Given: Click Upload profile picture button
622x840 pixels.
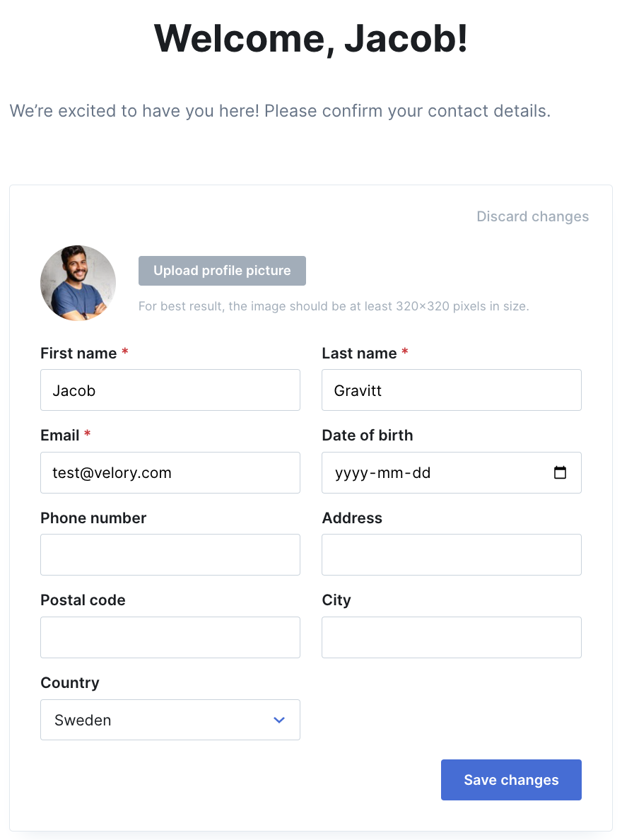Looking at the screenshot, I should (x=223, y=271).
